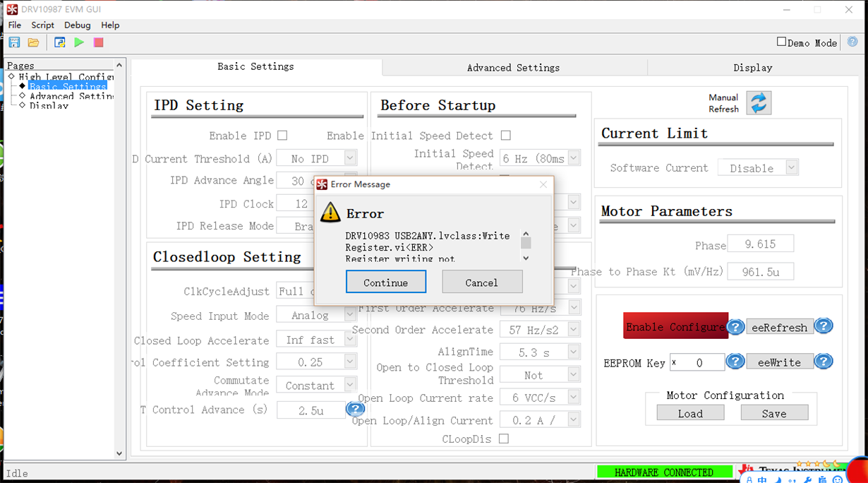Viewport: 868px width, 483px height.
Task: Open Control Coefficient 0.25 dropdown
Action: [x=350, y=362]
